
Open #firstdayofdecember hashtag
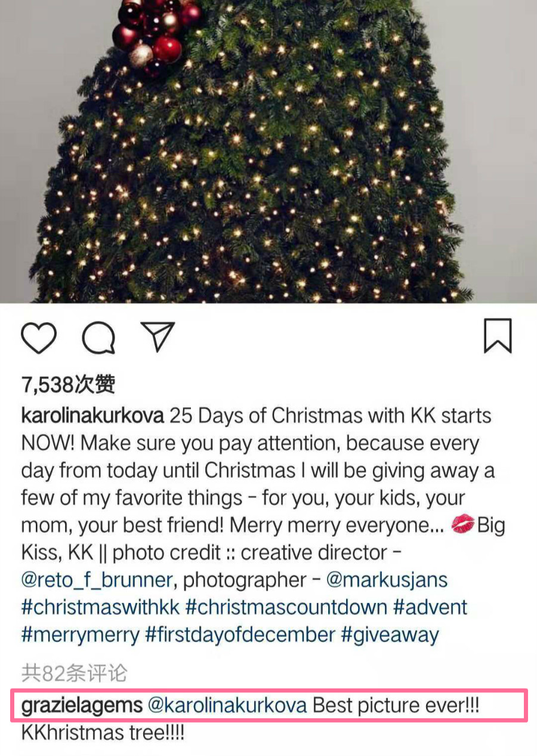pos(240,635)
